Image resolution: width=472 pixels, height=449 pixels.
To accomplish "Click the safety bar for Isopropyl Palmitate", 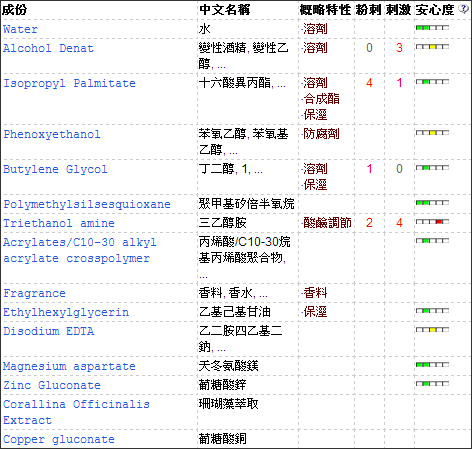I will pos(432,82).
